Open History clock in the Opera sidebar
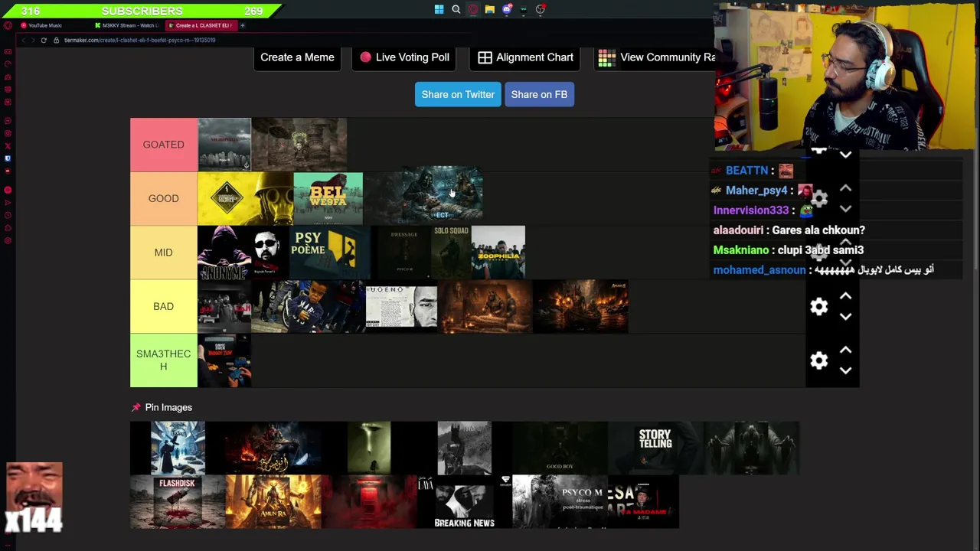The width and height of the screenshot is (980, 551). pyautogui.click(x=8, y=215)
